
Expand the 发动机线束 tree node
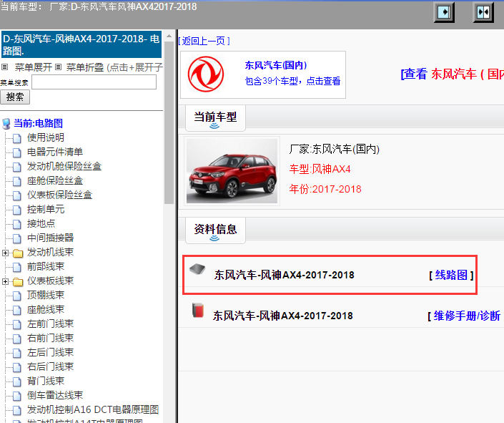click(x=5, y=253)
